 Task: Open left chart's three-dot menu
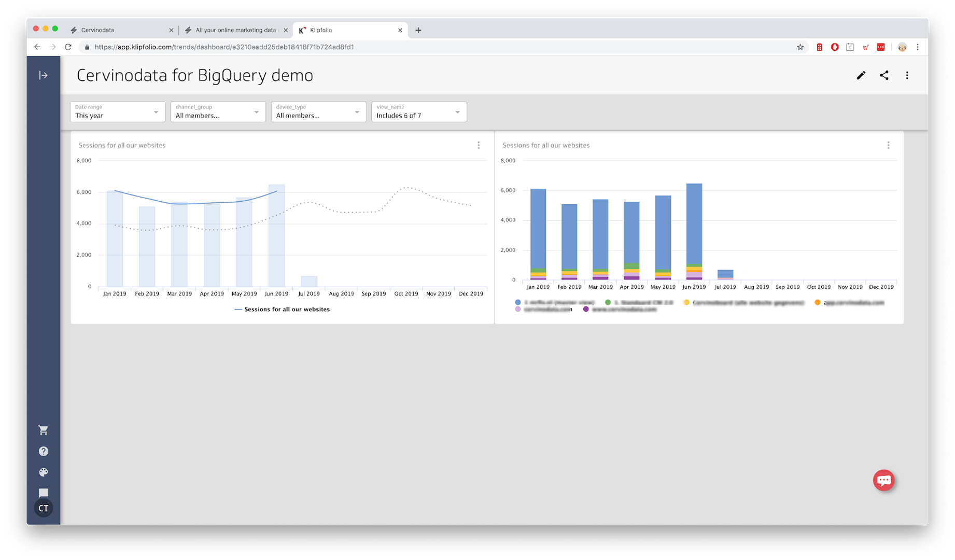pos(479,146)
